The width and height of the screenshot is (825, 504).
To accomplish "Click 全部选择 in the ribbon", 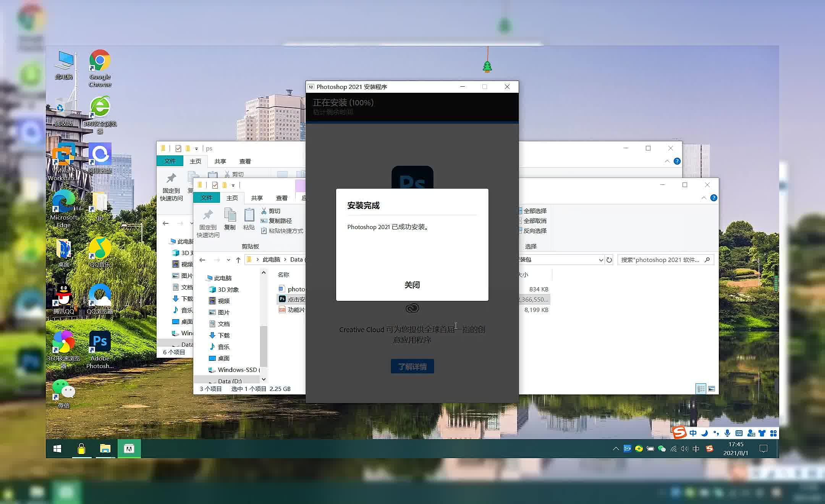I will click(532, 211).
